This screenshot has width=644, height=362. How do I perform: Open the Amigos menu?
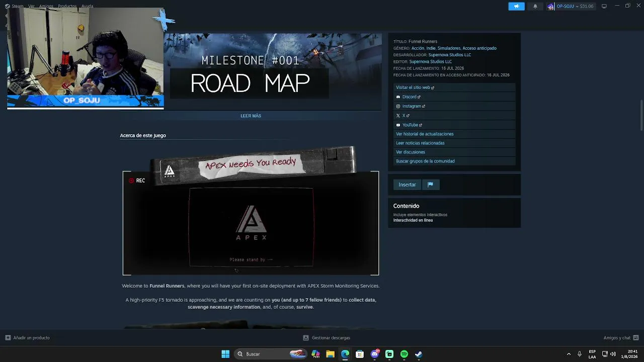46,6
